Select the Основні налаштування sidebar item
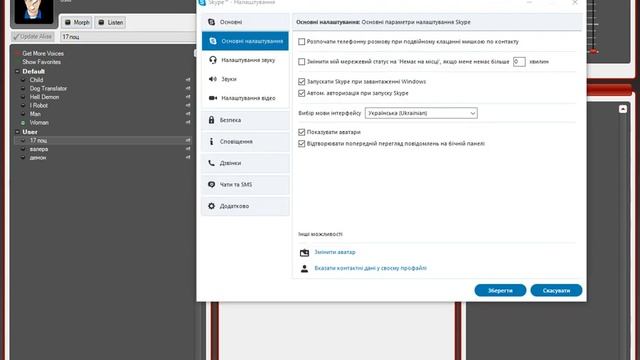 [x=245, y=41]
